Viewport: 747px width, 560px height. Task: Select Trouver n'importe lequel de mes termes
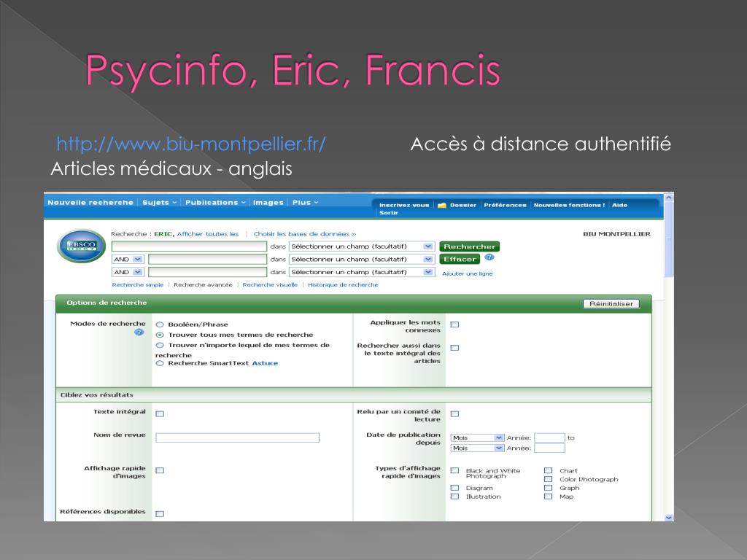tap(160, 346)
